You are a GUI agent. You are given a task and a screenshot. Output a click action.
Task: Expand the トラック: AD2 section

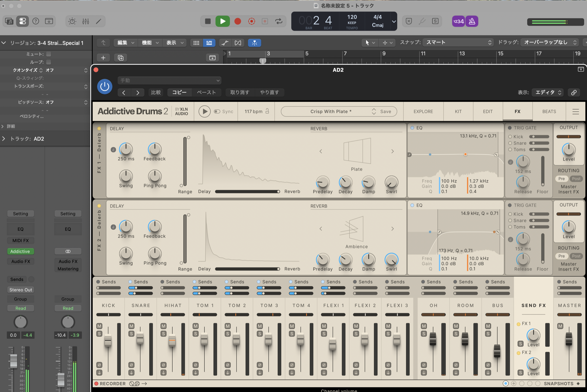(x=3, y=139)
